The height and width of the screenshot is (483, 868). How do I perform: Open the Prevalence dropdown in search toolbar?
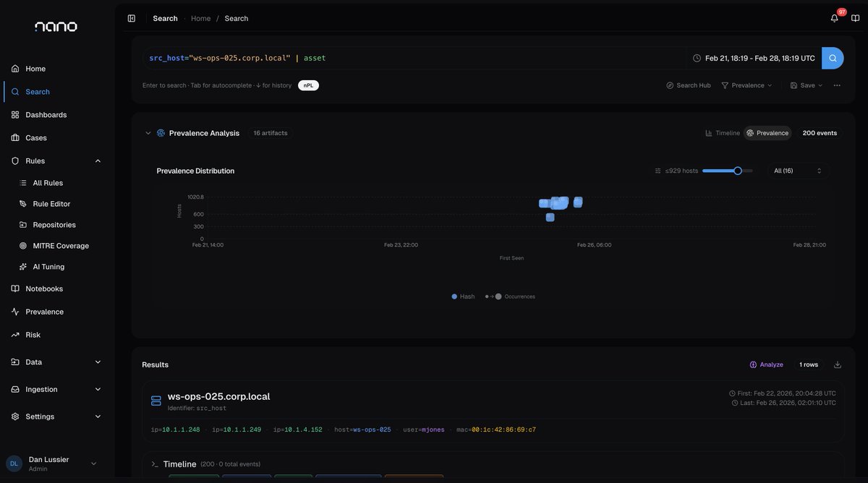747,85
